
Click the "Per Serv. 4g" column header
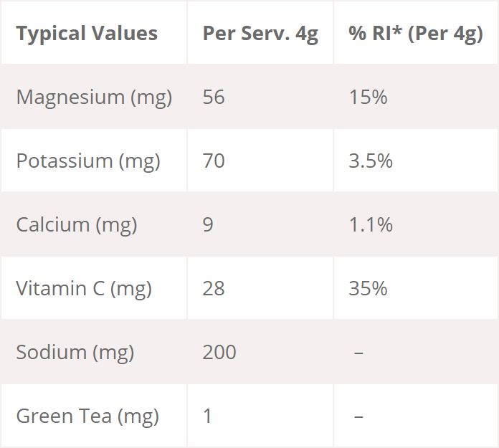point(260,34)
